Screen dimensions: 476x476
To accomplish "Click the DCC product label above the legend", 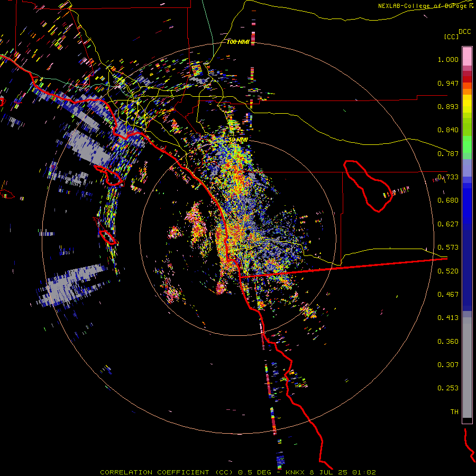I will tap(464, 32).
